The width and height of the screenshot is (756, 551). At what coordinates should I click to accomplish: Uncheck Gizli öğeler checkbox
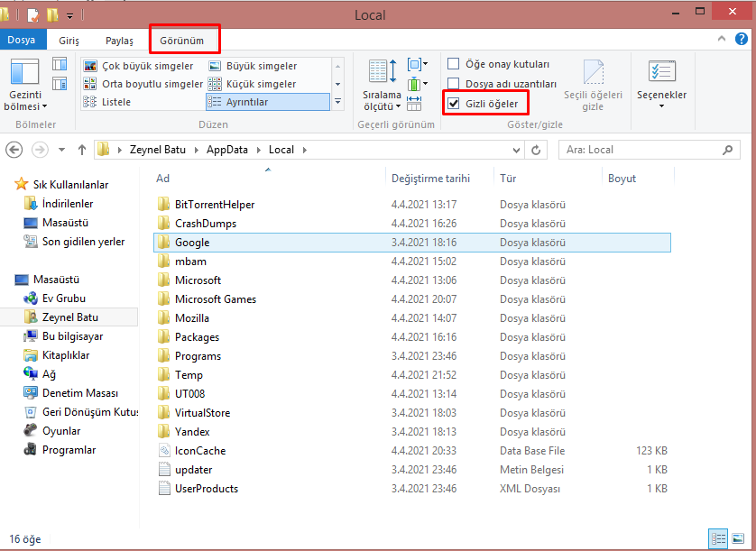click(453, 103)
